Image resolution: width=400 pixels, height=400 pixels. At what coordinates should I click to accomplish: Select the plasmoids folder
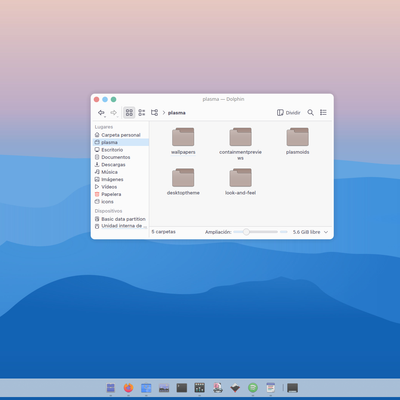[297, 141]
